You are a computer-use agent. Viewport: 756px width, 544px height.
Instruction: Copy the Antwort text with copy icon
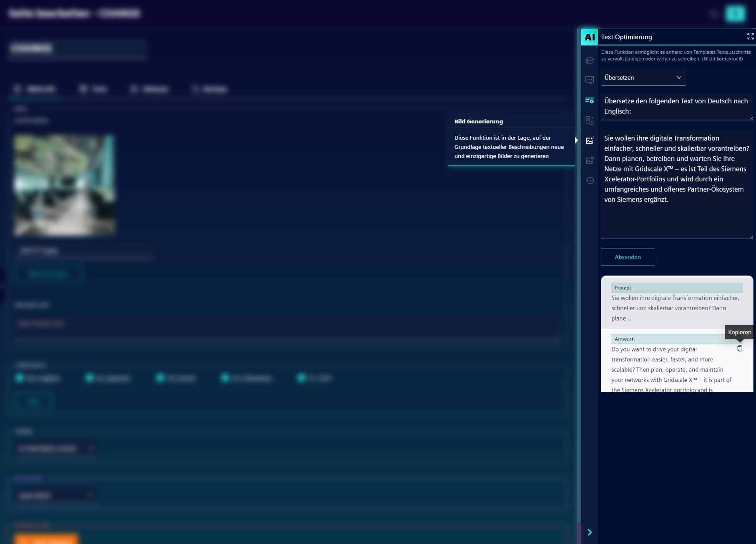click(740, 348)
